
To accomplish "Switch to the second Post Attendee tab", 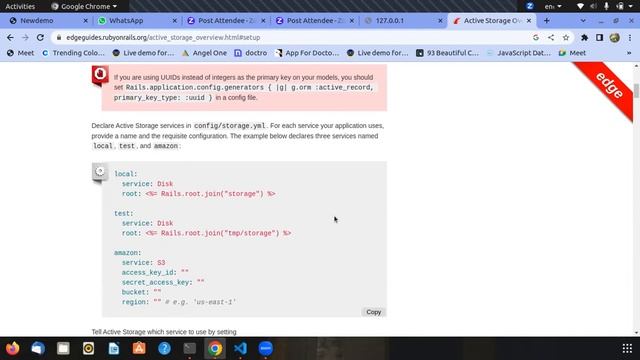I will pyautogui.click(x=315, y=20).
